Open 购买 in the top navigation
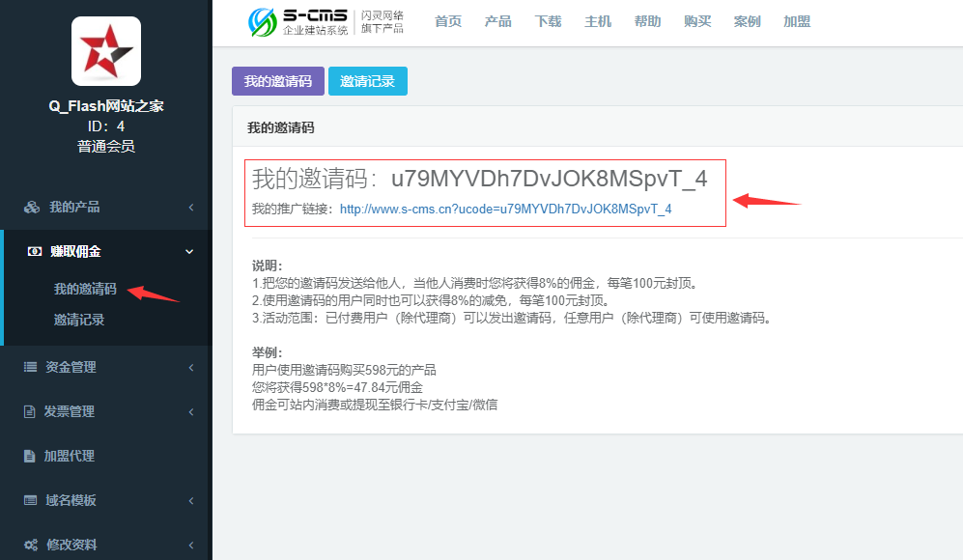This screenshot has height=560, width=963. tap(696, 21)
